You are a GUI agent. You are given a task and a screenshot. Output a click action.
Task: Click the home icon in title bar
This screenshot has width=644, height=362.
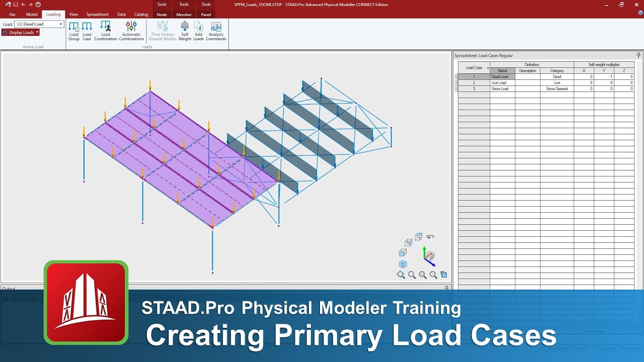click(9, 5)
